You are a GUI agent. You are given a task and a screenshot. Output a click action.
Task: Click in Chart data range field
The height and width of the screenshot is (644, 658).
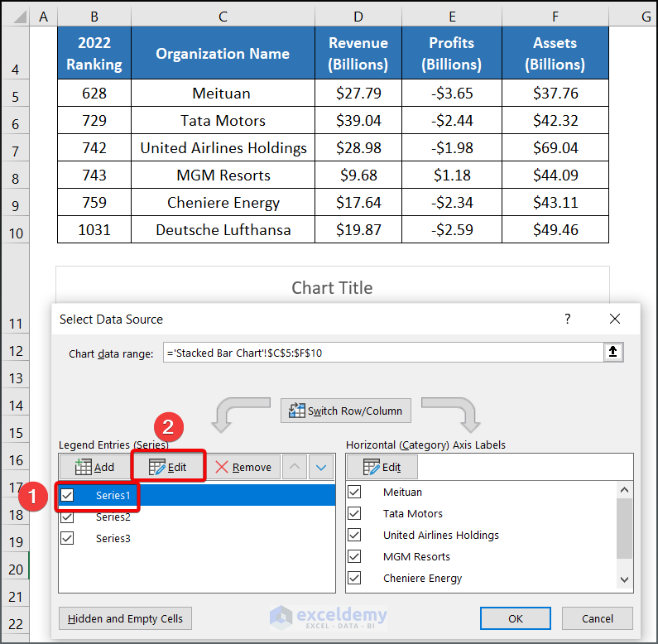pos(383,353)
